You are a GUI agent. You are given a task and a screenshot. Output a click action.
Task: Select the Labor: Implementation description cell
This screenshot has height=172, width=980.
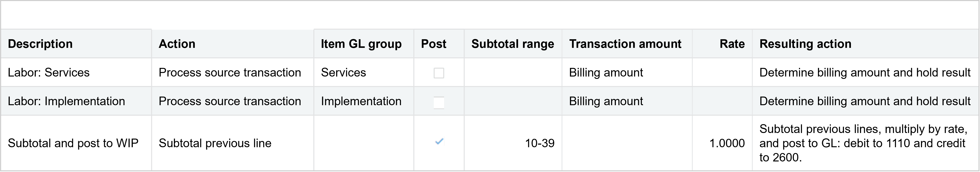[66, 101]
